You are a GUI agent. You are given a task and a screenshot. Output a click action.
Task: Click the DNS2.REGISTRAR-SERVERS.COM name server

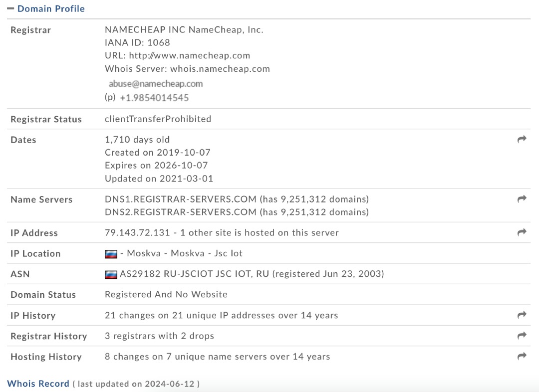[x=181, y=212]
